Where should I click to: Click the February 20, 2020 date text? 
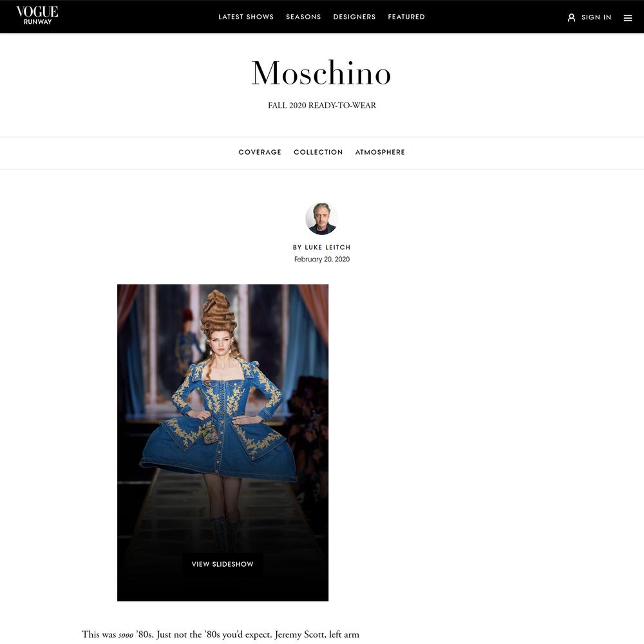tap(321, 259)
